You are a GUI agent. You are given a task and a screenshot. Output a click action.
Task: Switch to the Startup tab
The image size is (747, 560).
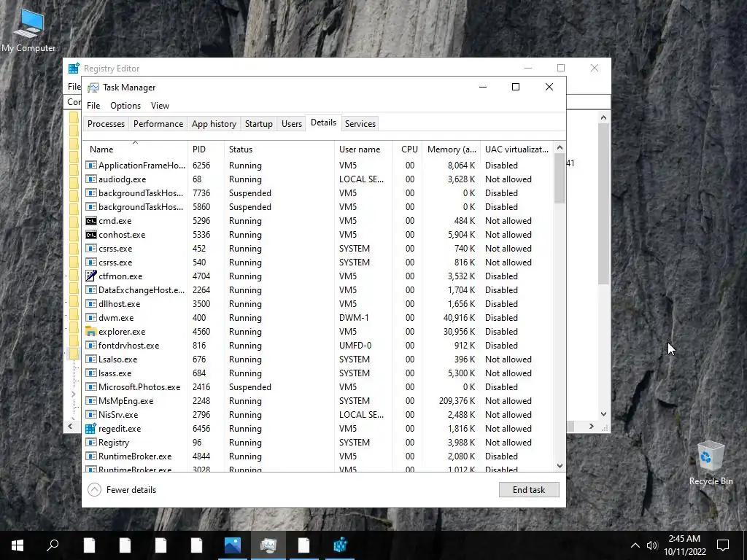[x=259, y=124]
